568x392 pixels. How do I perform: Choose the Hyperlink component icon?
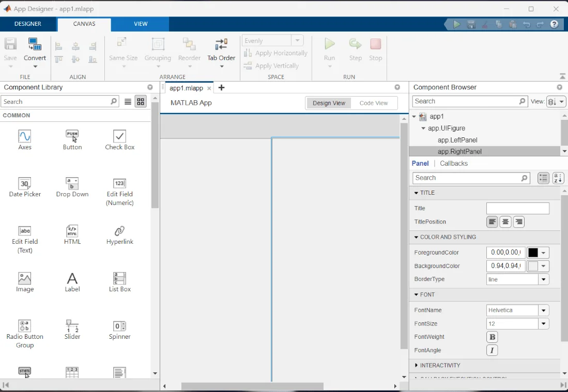click(x=119, y=231)
